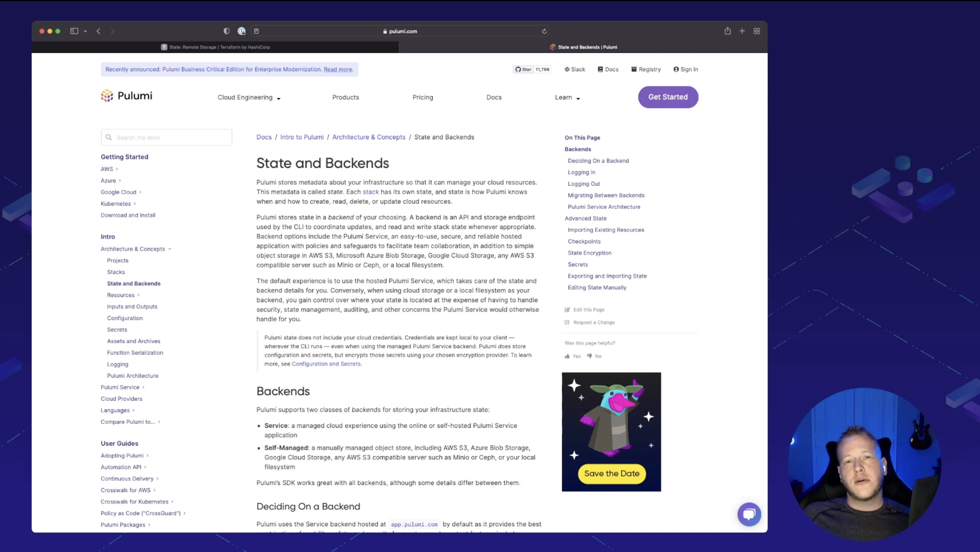The width and height of the screenshot is (980, 552).
Task: Click the thumbs up Yes feedback
Action: [573, 356]
